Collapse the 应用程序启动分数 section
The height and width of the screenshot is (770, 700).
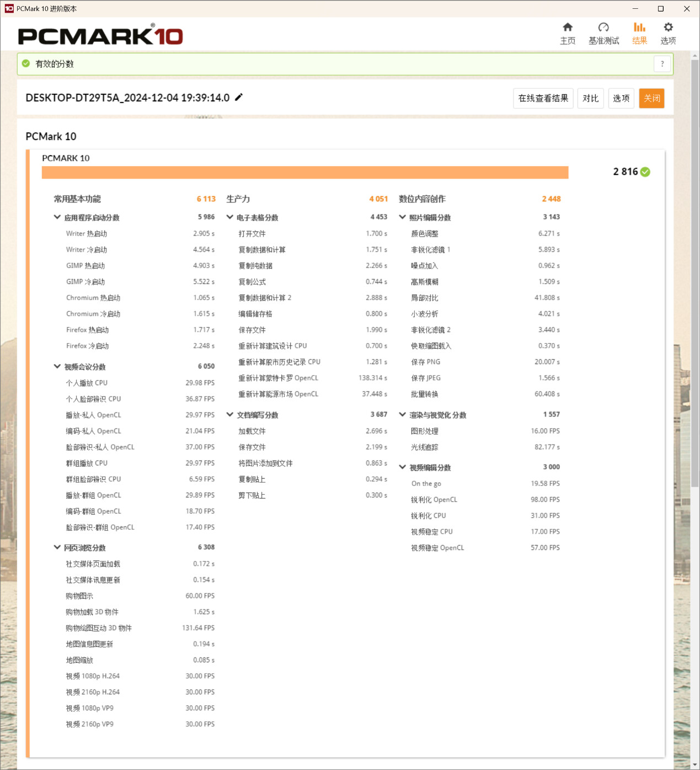pyautogui.click(x=57, y=217)
